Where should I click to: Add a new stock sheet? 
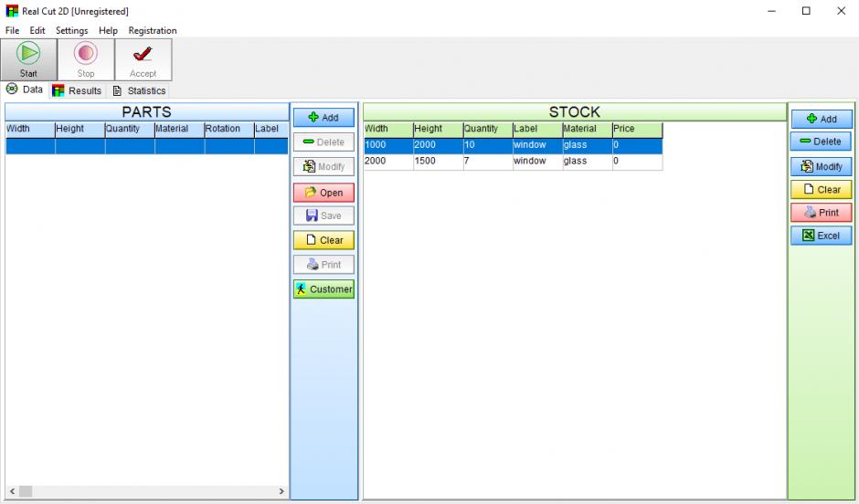pyautogui.click(x=821, y=119)
